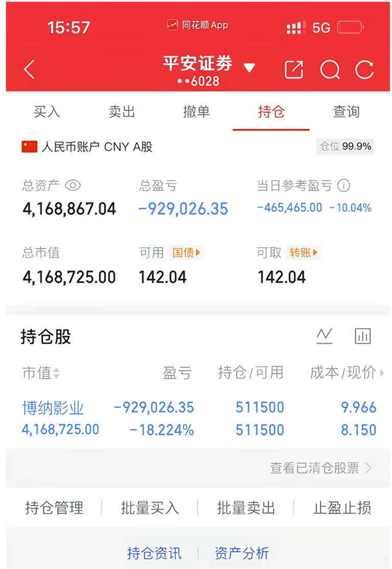This screenshot has height=569, width=392.
Task: Tap daily loss percentage -10.04%
Action: pyautogui.click(x=350, y=207)
